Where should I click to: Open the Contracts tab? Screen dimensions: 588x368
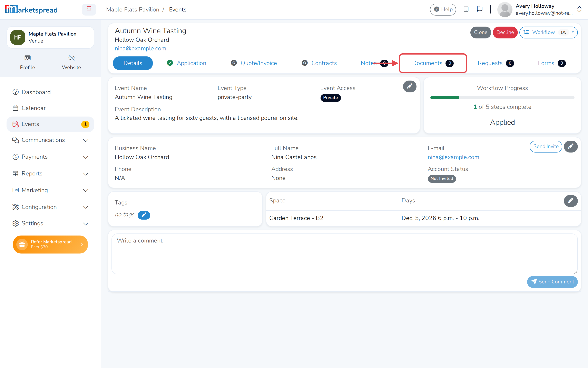click(x=319, y=63)
